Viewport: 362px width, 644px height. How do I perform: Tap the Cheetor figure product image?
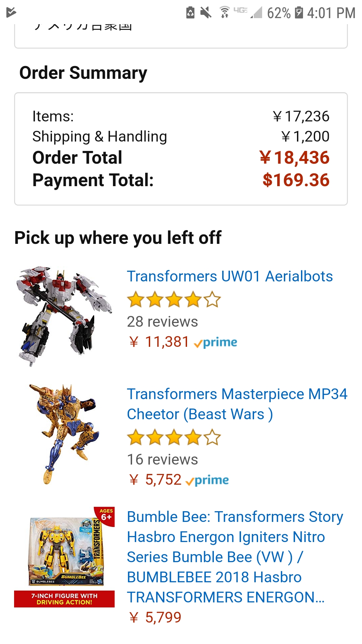click(64, 434)
